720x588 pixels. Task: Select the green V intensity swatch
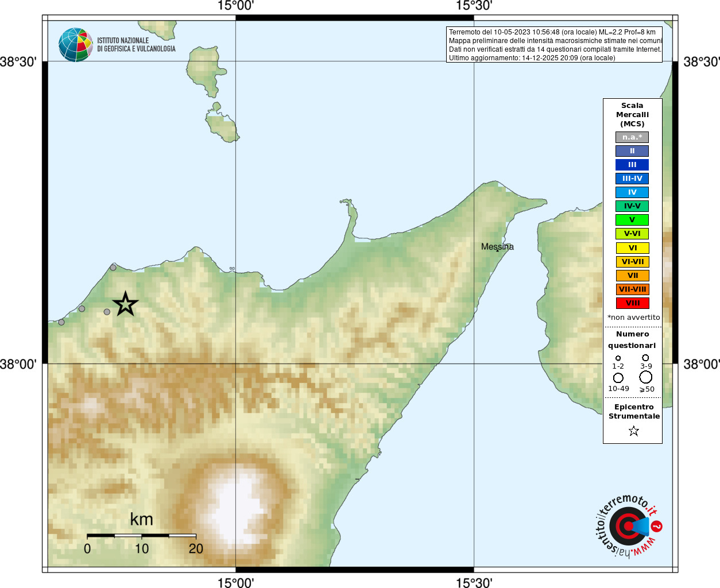click(632, 220)
